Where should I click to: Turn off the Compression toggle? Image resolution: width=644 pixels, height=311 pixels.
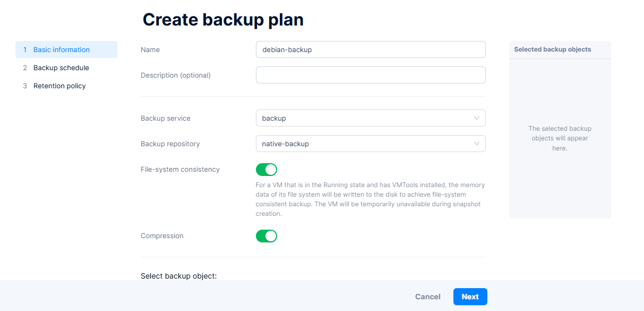point(267,236)
